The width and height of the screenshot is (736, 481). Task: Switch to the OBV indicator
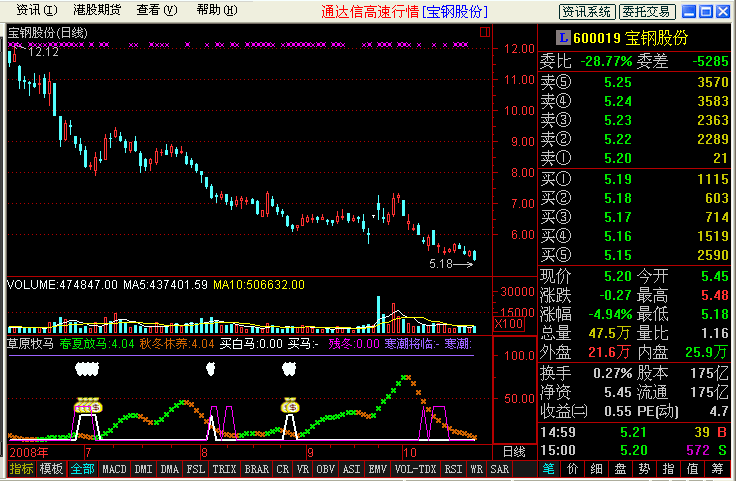point(325,469)
